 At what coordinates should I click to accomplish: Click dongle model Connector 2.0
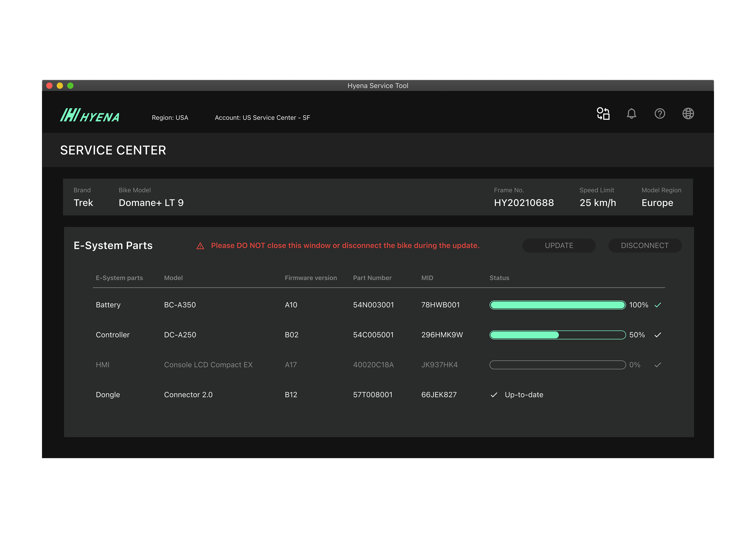(188, 395)
